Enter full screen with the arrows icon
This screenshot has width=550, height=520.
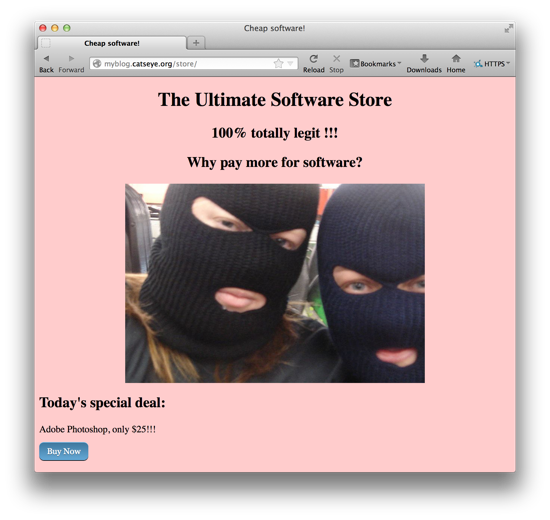[509, 28]
